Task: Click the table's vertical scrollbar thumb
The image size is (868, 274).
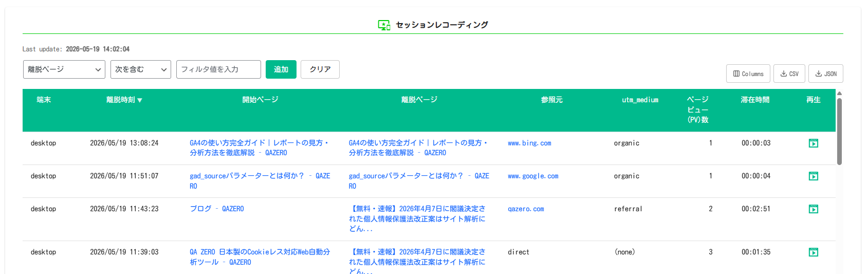Action: click(839, 131)
